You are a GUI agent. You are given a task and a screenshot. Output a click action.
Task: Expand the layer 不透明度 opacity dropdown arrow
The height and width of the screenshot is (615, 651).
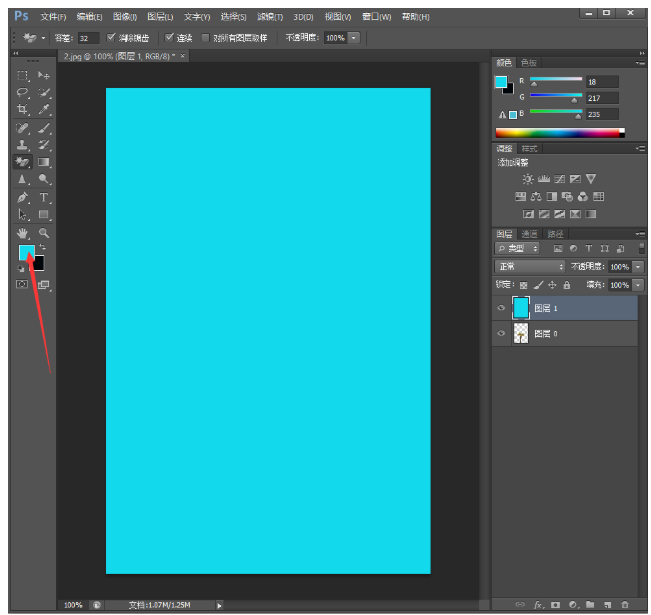tap(638, 267)
